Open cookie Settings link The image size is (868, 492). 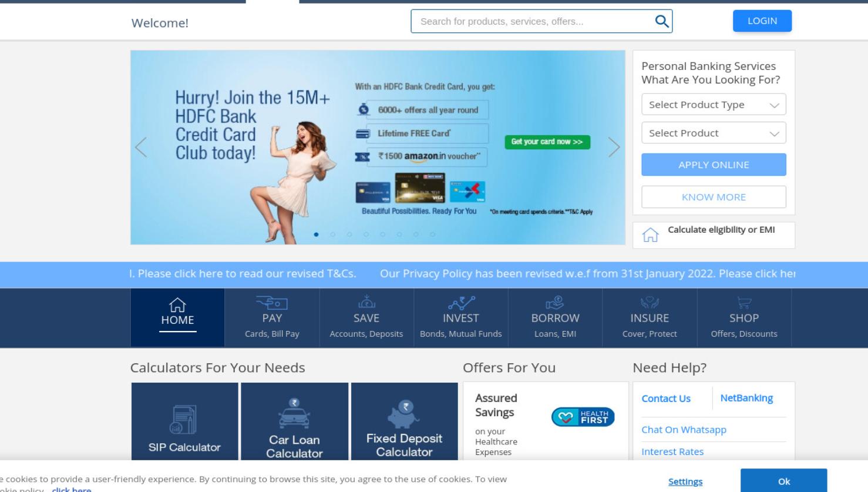click(685, 481)
